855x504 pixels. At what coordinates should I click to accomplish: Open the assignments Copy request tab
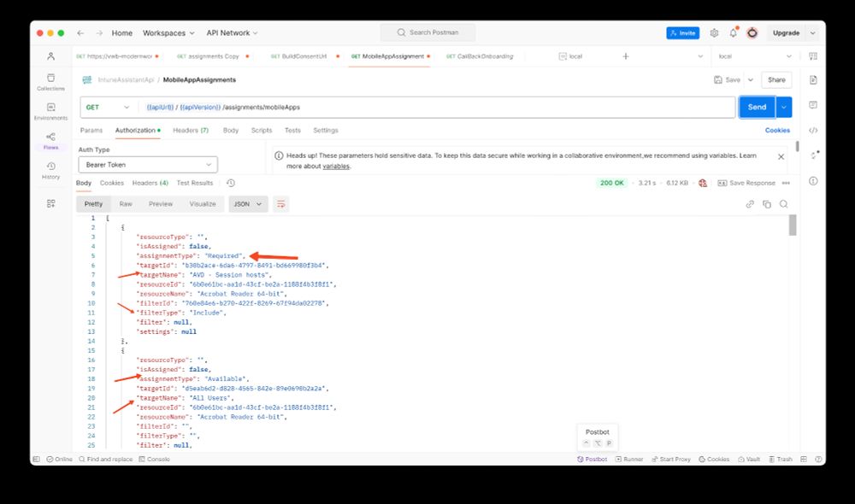click(x=213, y=56)
